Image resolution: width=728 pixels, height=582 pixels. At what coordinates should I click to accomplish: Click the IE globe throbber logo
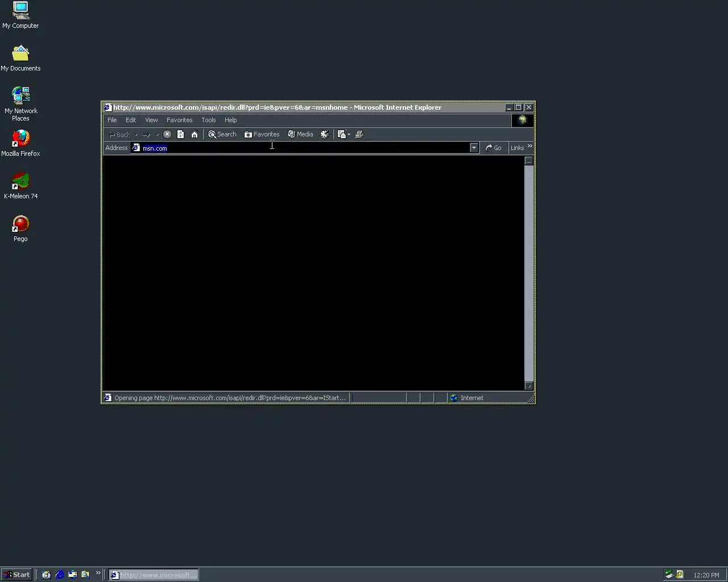[x=522, y=120]
